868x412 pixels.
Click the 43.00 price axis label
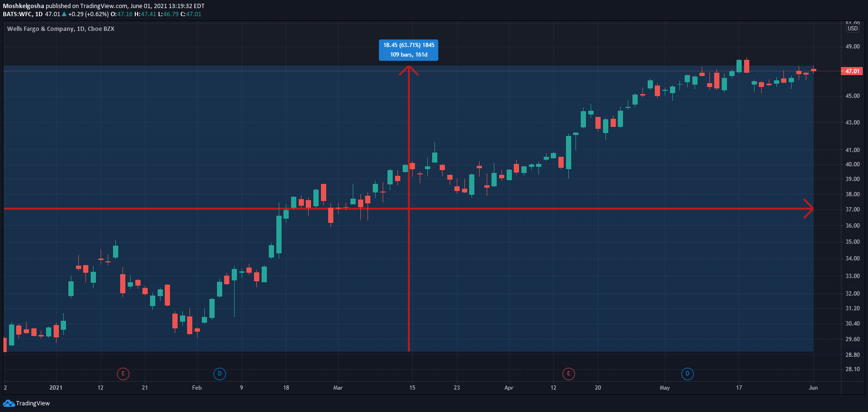tap(852, 123)
